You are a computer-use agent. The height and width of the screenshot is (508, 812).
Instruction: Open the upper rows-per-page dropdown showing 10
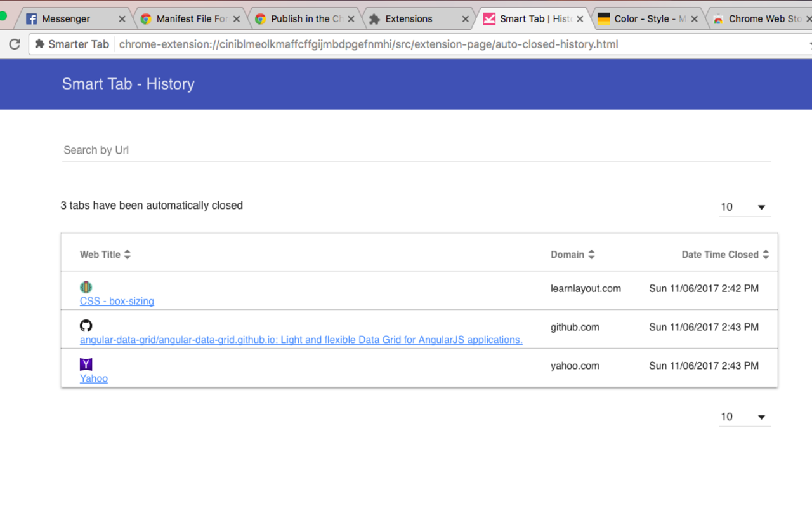pos(745,207)
